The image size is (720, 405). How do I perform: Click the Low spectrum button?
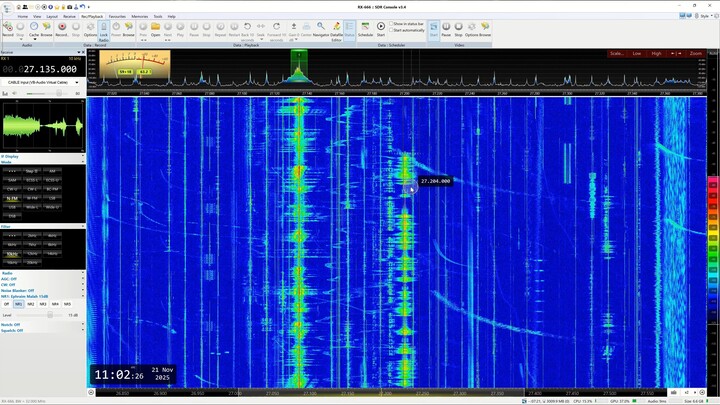[636, 54]
